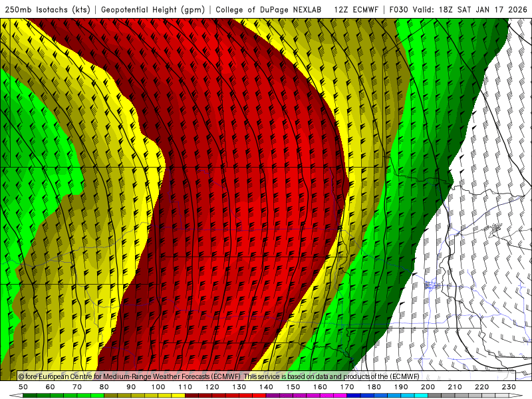Click the 140 knot legend label
This screenshot has width=532, height=399.
coord(266,387)
